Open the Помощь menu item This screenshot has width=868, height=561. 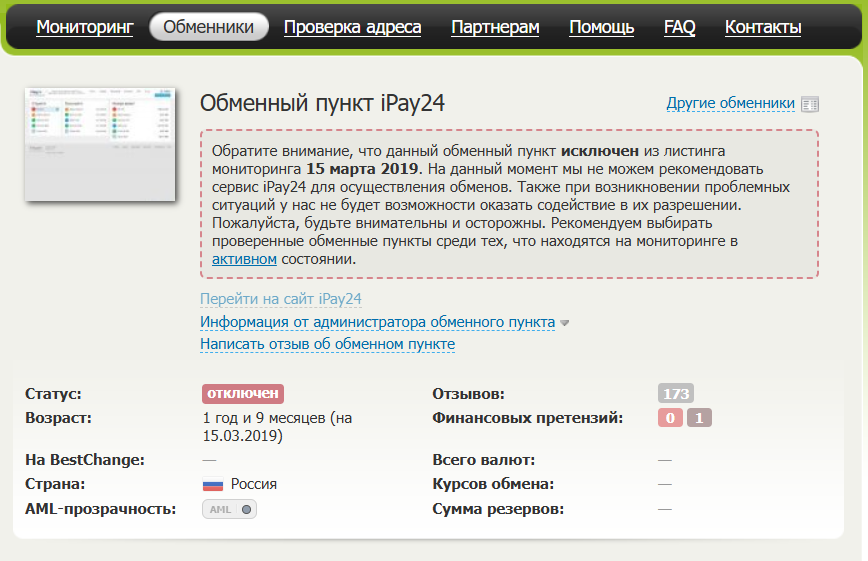(602, 27)
